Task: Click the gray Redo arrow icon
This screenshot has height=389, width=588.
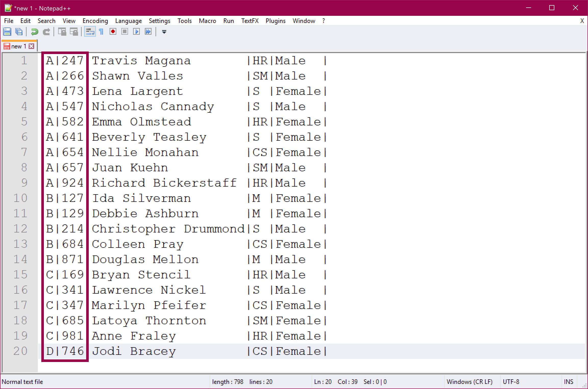Action: [x=46, y=32]
